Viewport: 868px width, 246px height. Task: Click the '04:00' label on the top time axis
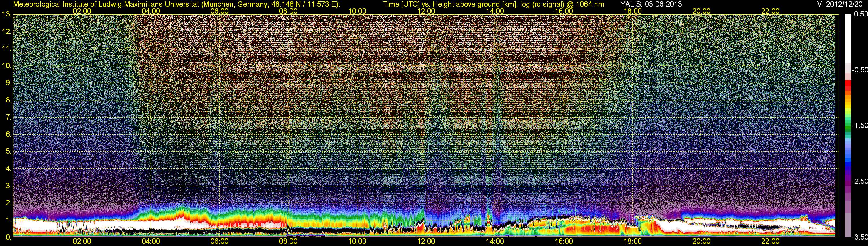[x=151, y=11]
